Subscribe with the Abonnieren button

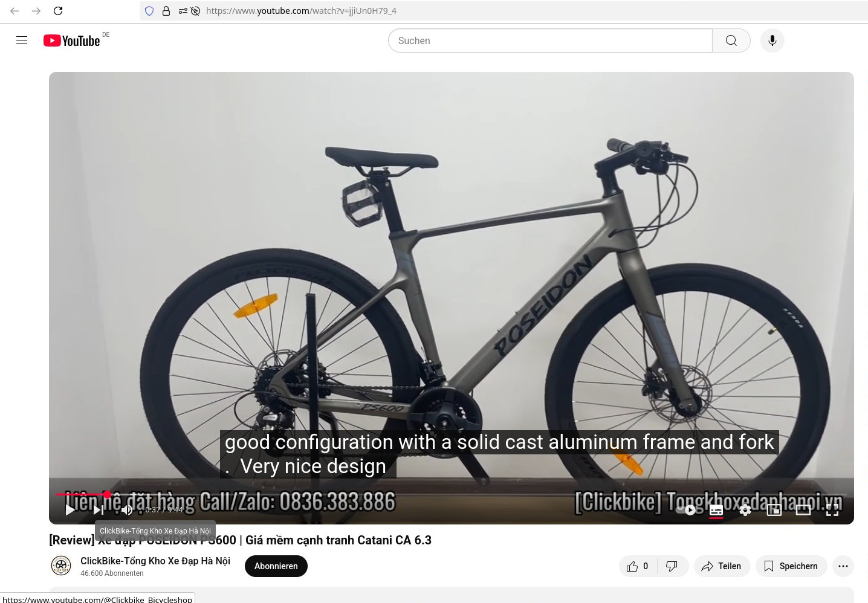pyautogui.click(x=276, y=566)
